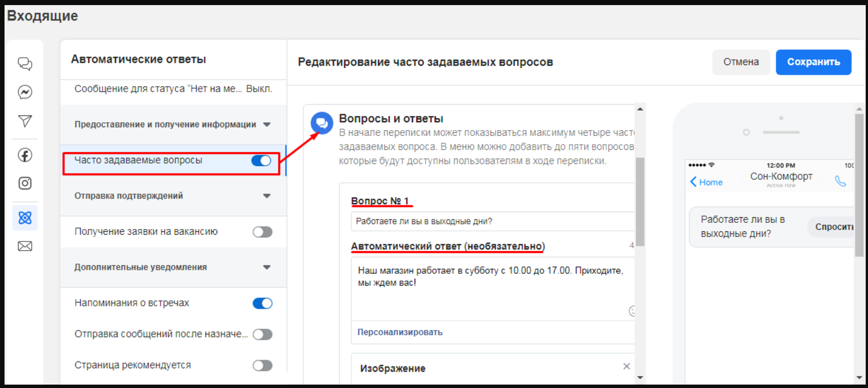
Task: Disable Напоминания о встречах
Action: pos(262,303)
